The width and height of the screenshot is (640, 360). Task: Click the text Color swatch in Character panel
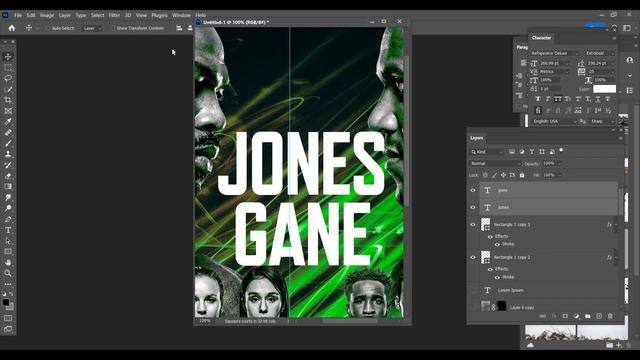[x=604, y=89]
